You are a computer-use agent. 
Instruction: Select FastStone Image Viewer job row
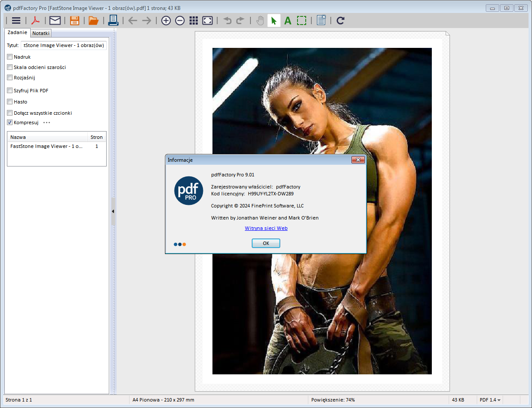[57, 146]
